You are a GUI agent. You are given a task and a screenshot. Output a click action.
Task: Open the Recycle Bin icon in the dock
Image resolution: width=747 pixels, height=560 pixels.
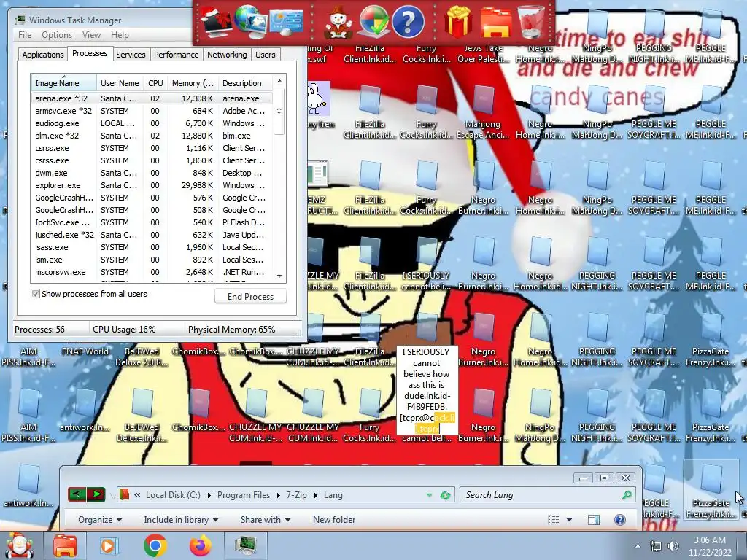pos(531,22)
